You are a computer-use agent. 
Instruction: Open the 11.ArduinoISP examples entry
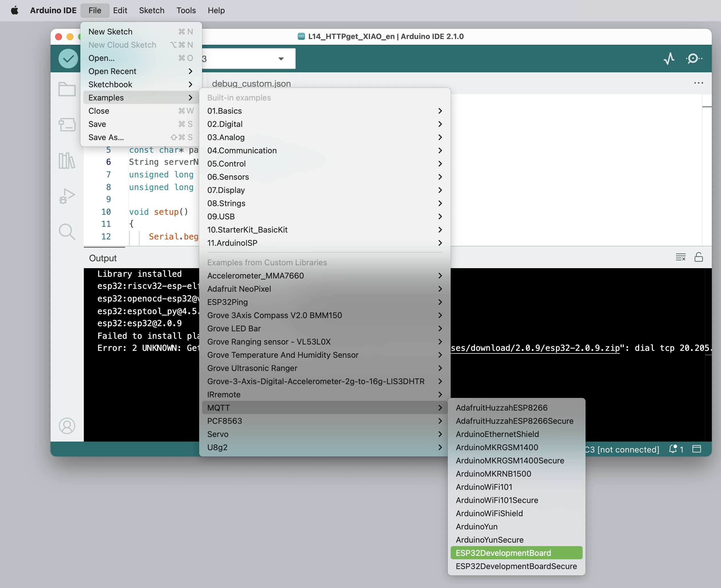325,243
